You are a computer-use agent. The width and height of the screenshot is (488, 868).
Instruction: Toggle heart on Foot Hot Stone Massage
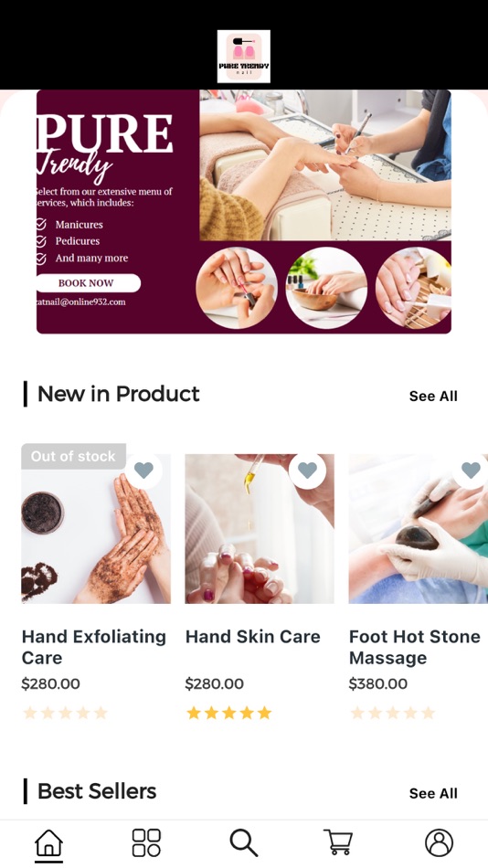tap(471, 470)
